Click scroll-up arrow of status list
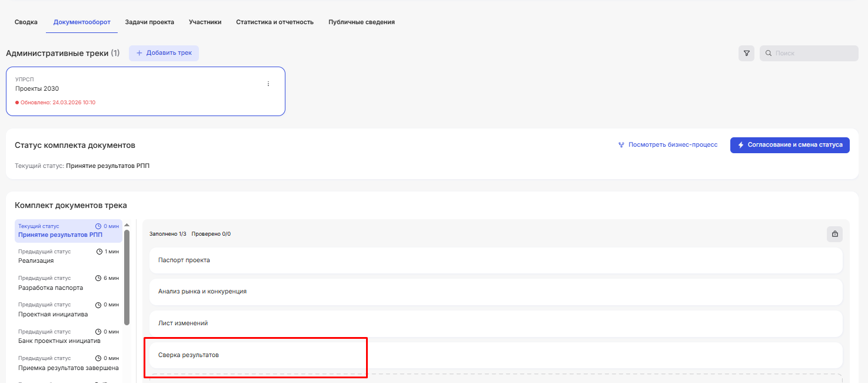Viewport: 868px width, 383px height. pyautogui.click(x=127, y=224)
